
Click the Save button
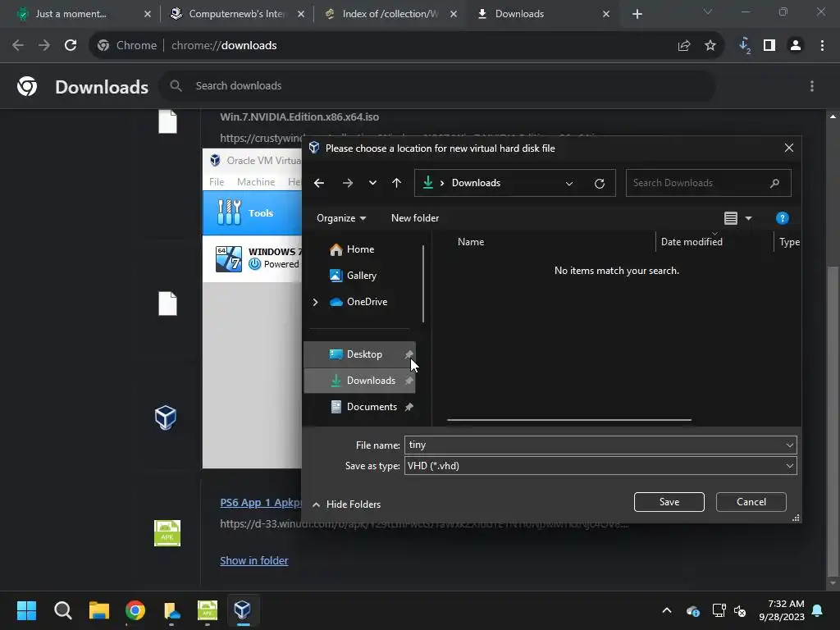pyautogui.click(x=669, y=502)
